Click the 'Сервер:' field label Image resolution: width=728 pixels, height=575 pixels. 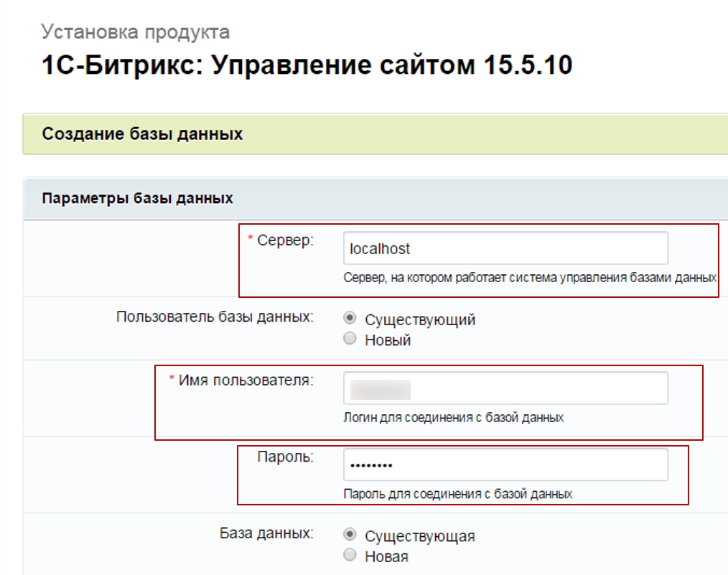click(285, 240)
